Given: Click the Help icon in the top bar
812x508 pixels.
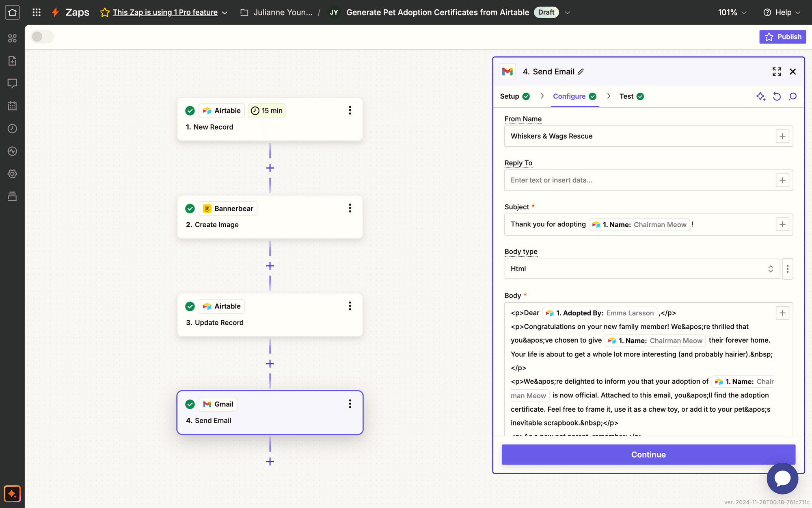Looking at the screenshot, I should [767, 12].
